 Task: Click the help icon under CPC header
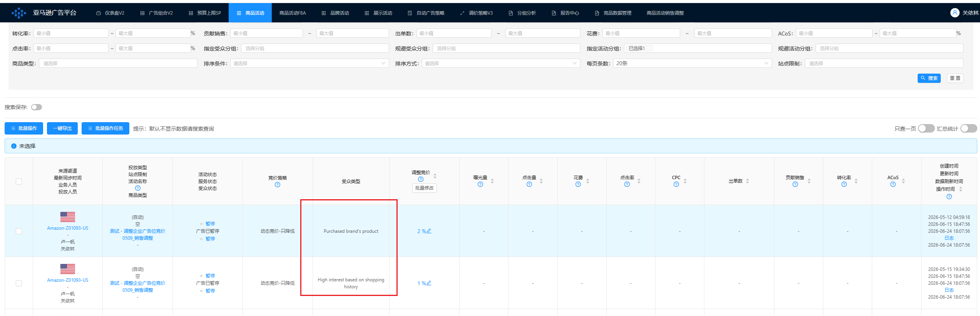point(676,185)
